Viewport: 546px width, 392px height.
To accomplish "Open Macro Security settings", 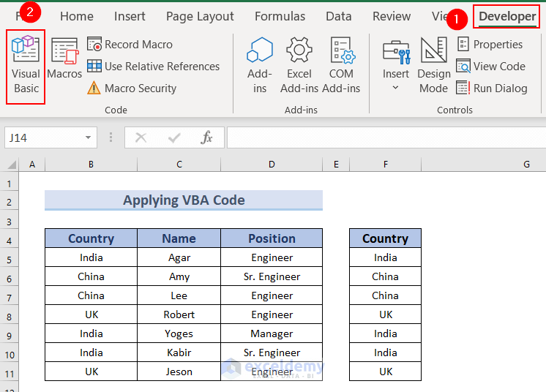I will click(132, 88).
